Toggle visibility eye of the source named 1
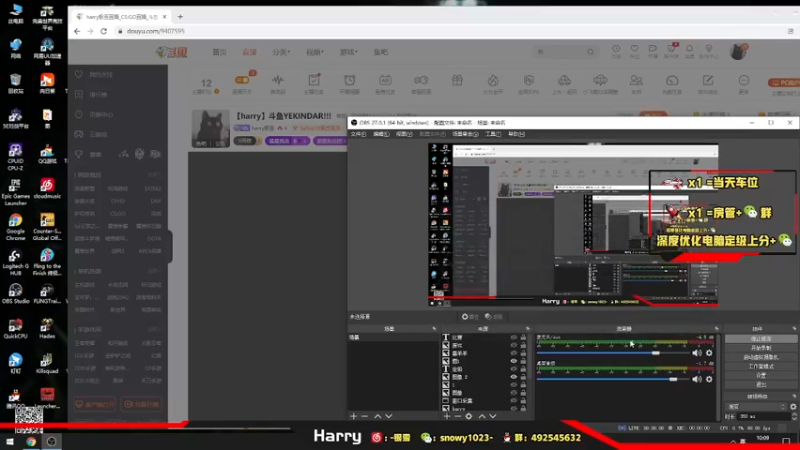Screen dimensions: 800x450 click(514, 385)
